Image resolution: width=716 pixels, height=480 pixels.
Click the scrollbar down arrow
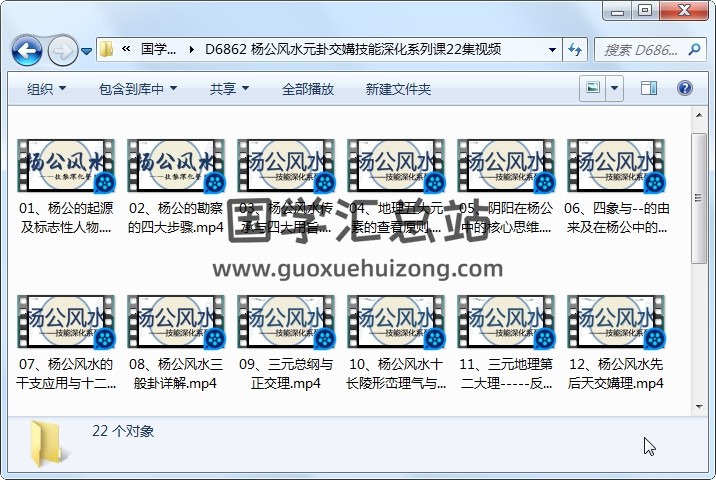point(699,406)
